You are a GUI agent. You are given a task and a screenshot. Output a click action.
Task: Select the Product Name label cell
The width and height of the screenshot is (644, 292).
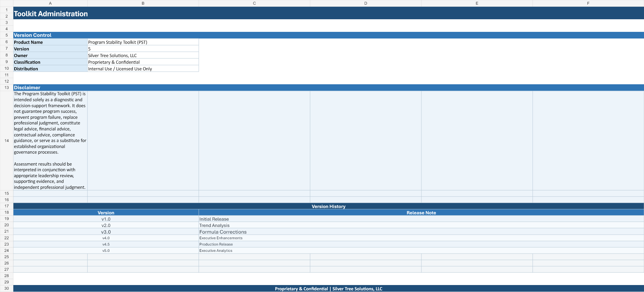[x=50, y=42]
